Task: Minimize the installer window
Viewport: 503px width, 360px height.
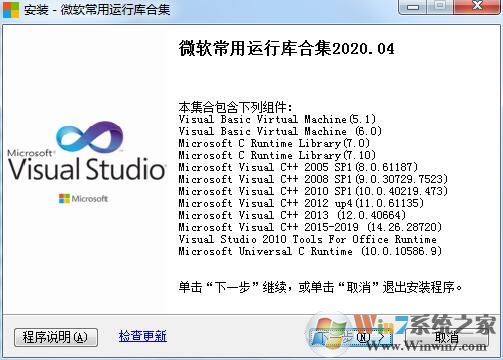Action: 413,6
